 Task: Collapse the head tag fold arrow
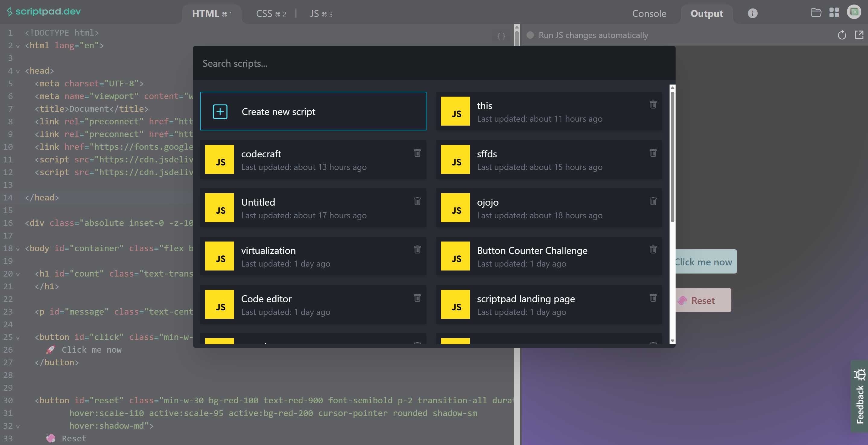pyautogui.click(x=18, y=71)
